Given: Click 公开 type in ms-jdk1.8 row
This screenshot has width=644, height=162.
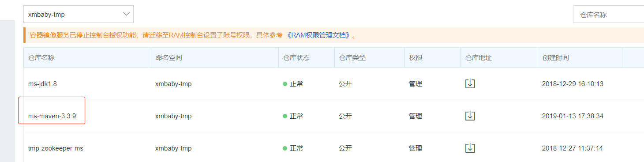Looking at the screenshot, I should click(x=345, y=84).
